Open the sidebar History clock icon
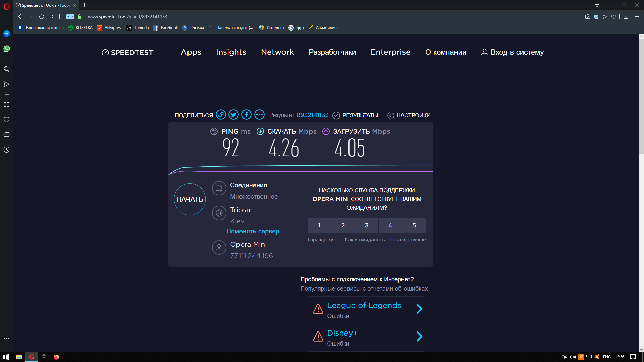Screen dimensions: 644x362 click(6, 150)
